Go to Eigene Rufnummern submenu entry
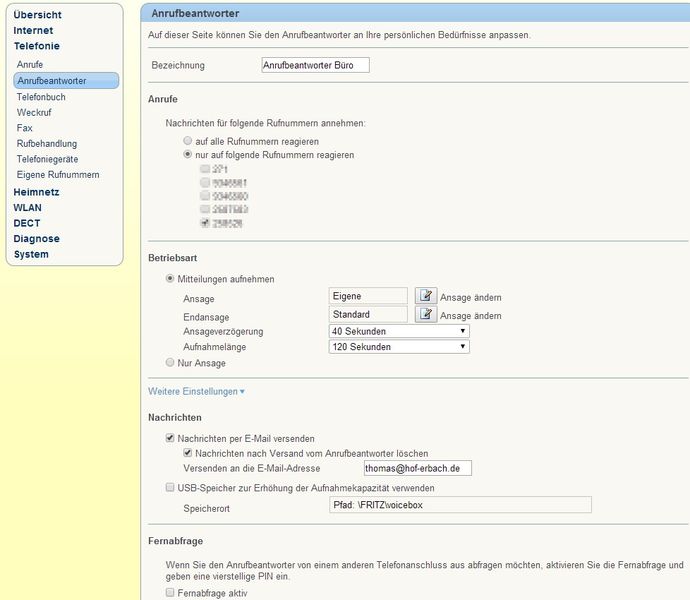The width and height of the screenshot is (690, 600). click(58, 174)
